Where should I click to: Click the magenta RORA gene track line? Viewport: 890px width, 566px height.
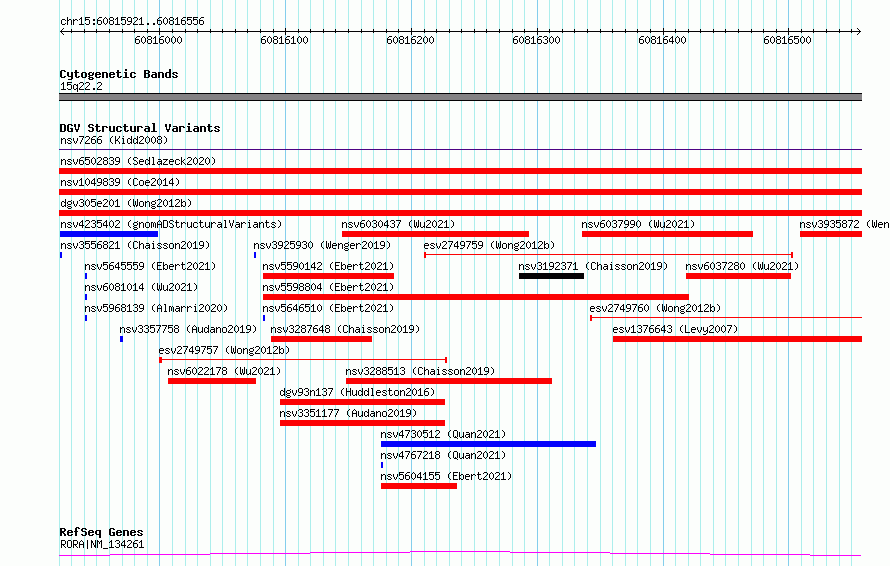(x=460, y=554)
